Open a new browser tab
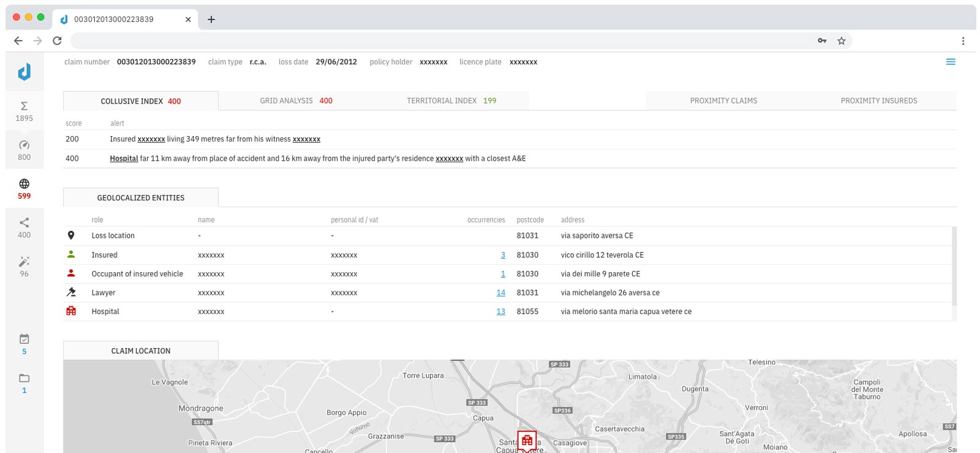This screenshot has width=980, height=453. coord(211,19)
